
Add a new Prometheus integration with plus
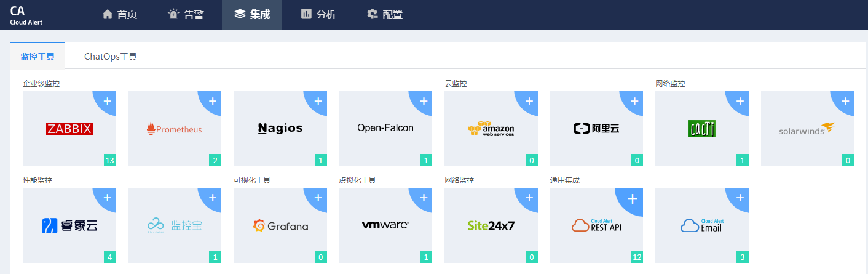click(213, 100)
